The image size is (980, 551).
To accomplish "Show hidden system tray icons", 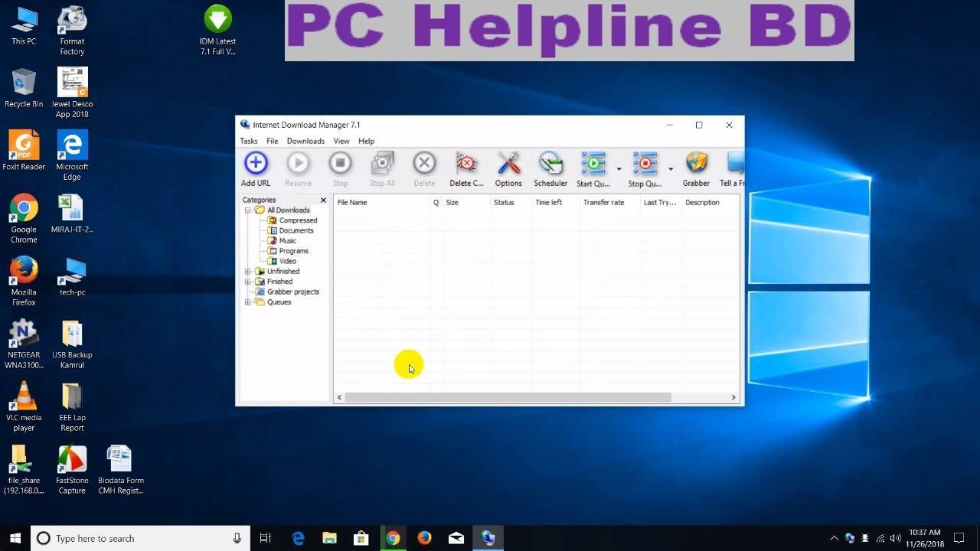I will click(834, 538).
